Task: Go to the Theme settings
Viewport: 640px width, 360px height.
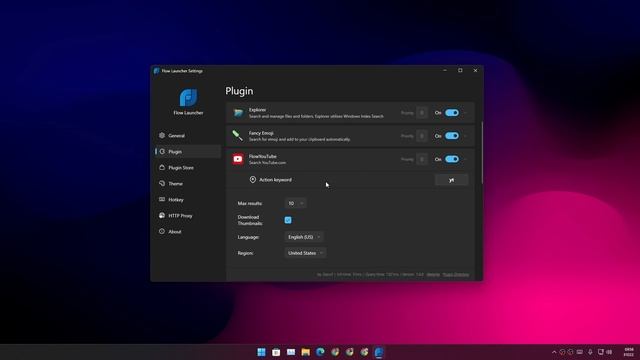Action: click(x=188, y=184)
